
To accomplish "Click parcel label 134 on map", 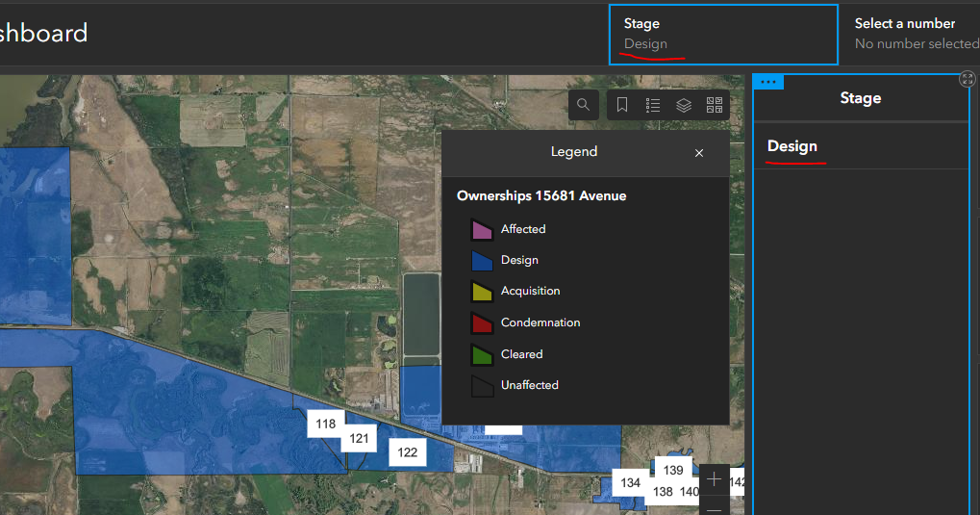I will [630, 482].
